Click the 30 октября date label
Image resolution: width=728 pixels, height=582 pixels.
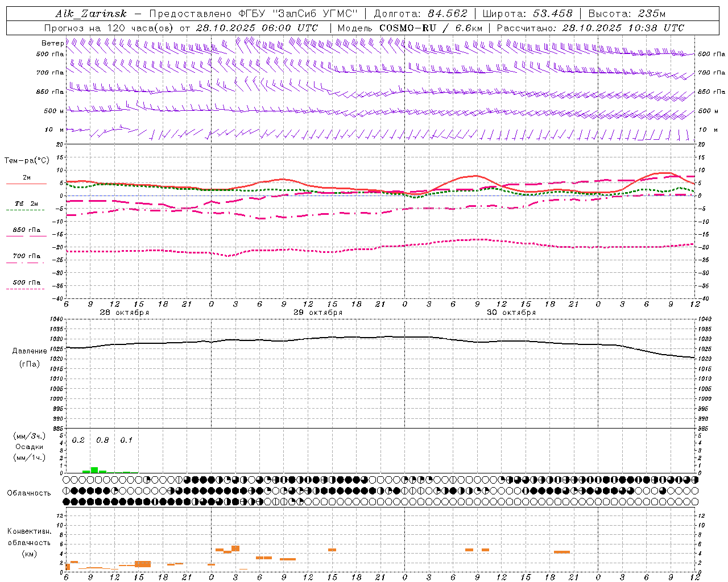tap(511, 313)
